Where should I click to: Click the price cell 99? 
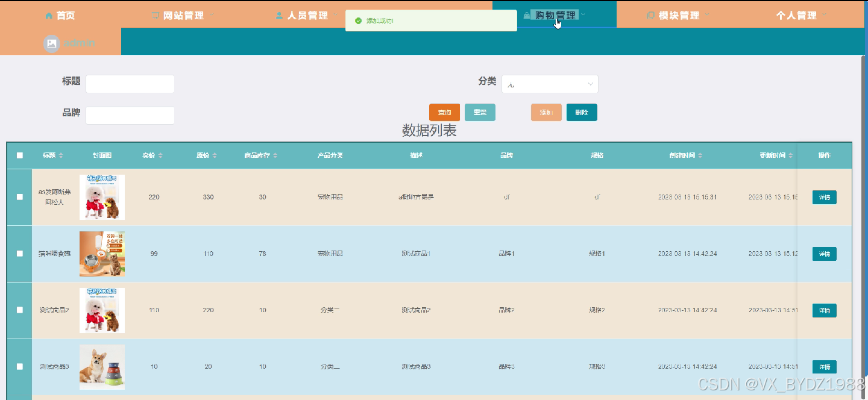(154, 254)
